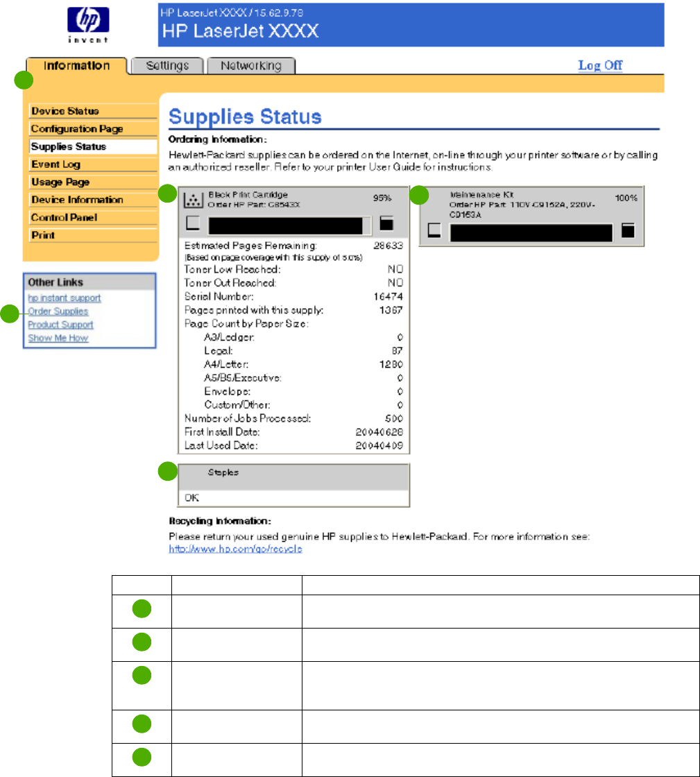
Task: Click the full level icon beside the maintenance kit bar
Action: [x=628, y=230]
